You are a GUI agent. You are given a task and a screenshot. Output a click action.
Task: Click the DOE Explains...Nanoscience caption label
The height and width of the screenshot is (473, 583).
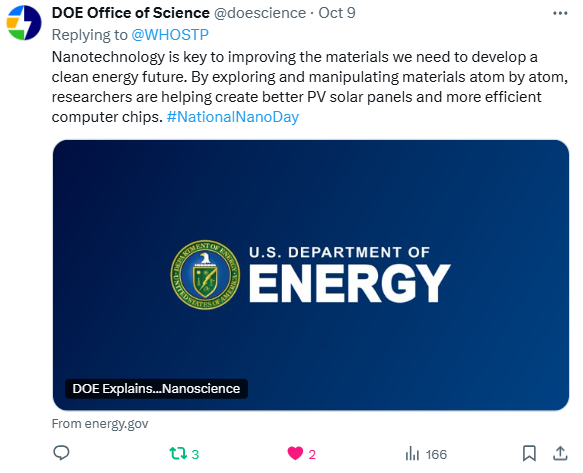156,389
